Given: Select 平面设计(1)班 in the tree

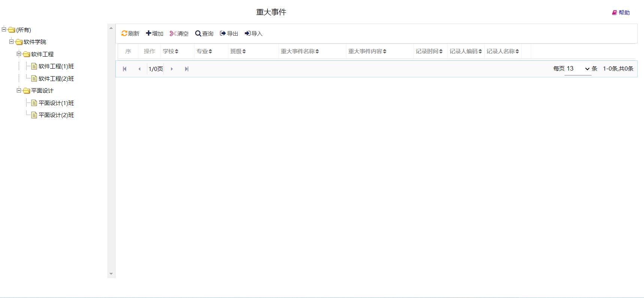Looking at the screenshot, I should [x=56, y=103].
